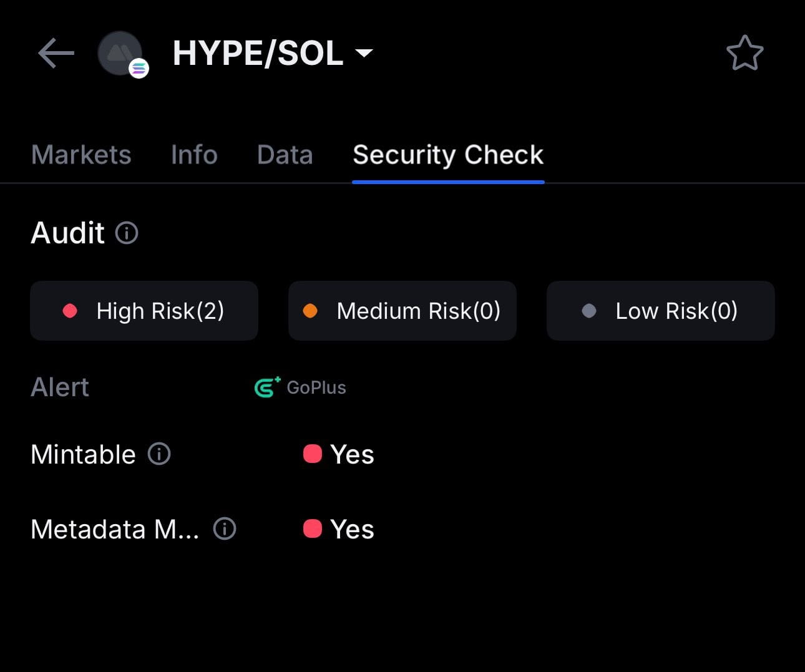The width and height of the screenshot is (805, 672).
Task: Tap the HYPE token avatar icon
Action: coord(120,53)
